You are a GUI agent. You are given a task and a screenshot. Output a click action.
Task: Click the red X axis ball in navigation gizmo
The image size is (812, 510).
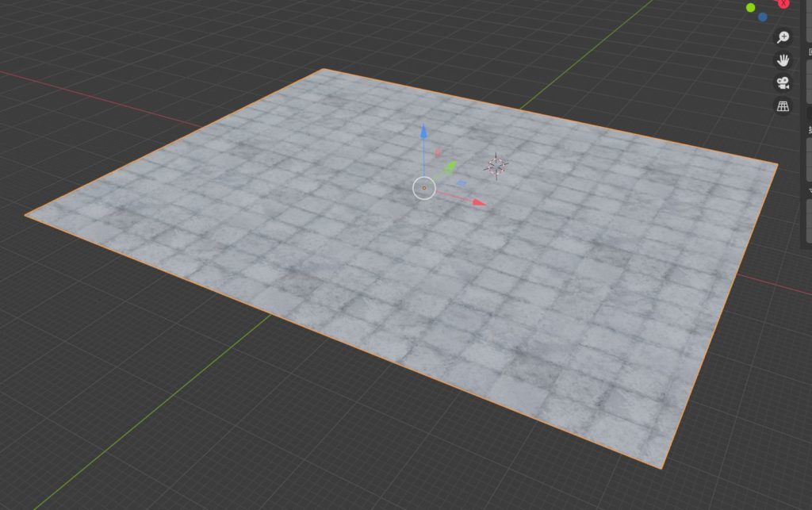click(x=784, y=3)
